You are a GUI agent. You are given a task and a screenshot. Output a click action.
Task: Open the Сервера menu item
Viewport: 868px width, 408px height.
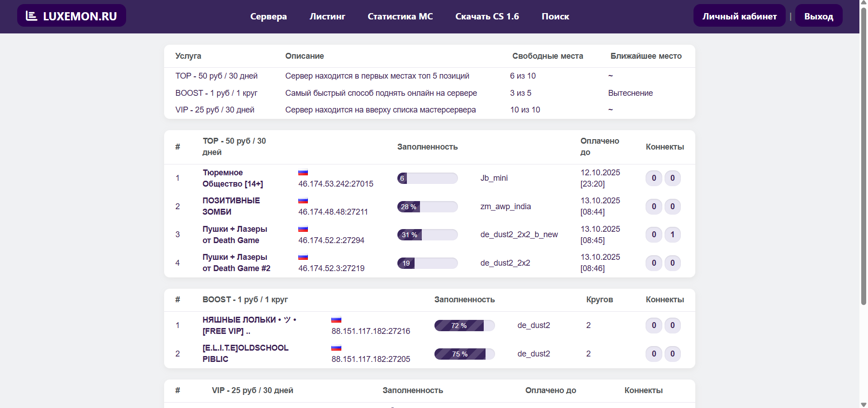click(268, 17)
